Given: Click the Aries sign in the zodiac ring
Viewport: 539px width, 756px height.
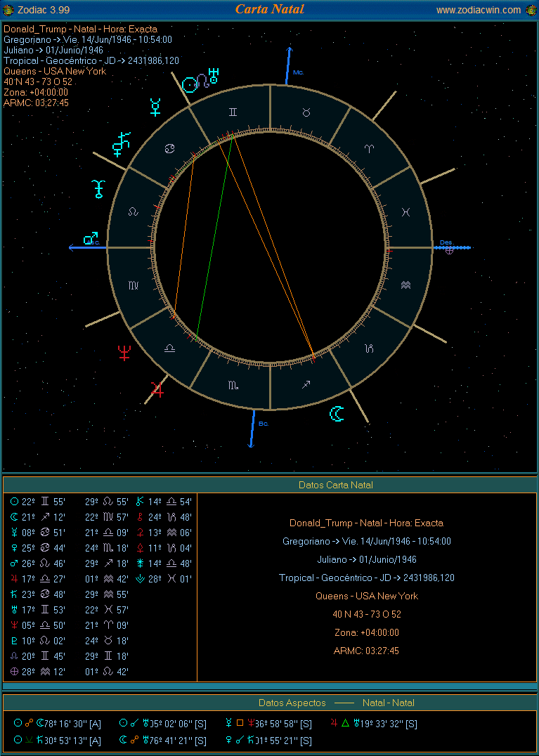Looking at the screenshot, I should (369, 148).
